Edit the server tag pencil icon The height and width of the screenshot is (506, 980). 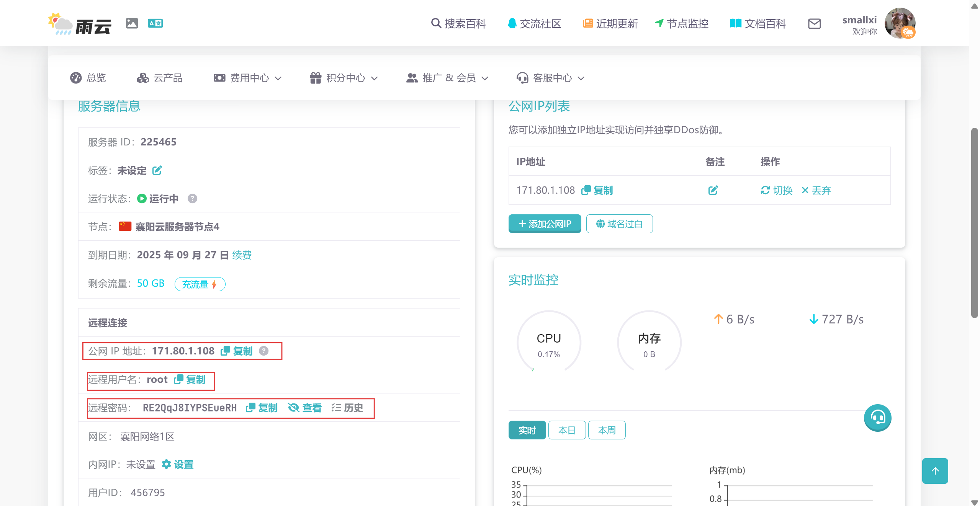[x=157, y=170]
